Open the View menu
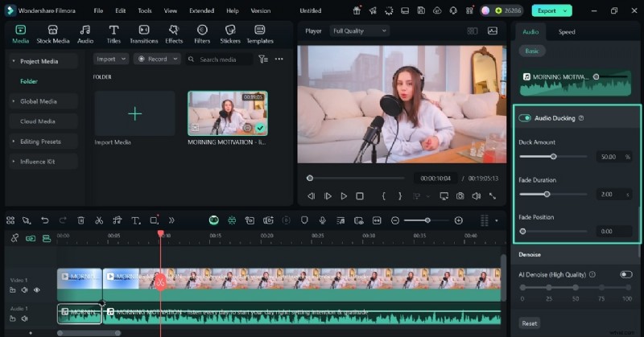Screen dimensions: 644x337 [171, 10]
